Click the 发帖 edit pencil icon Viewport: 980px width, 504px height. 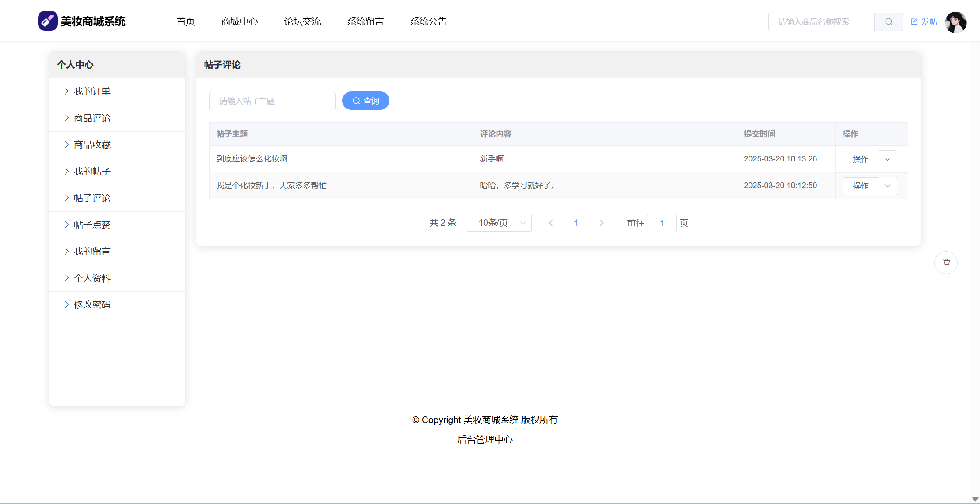pyautogui.click(x=914, y=21)
